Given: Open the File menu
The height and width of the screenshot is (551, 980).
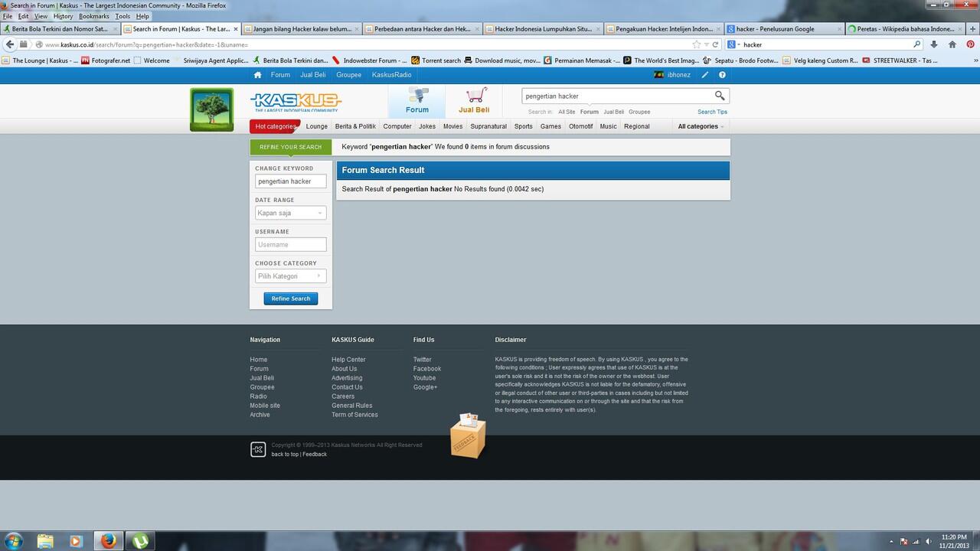Looking at the screenshot, I should point(8,16).
